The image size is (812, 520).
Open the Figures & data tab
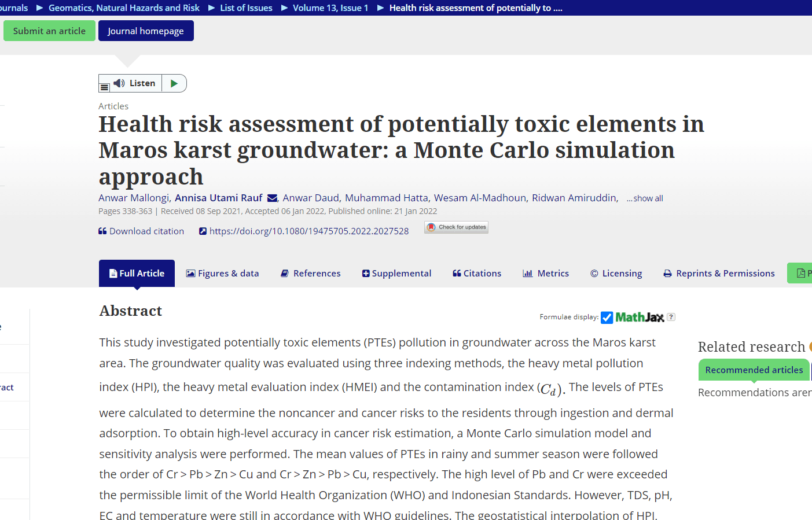coord(222,274)
